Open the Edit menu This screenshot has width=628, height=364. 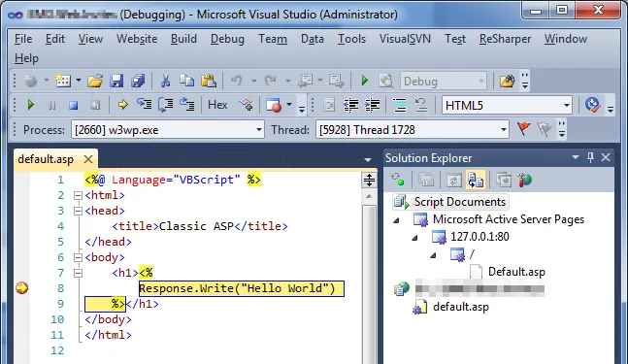pos(55,39)
